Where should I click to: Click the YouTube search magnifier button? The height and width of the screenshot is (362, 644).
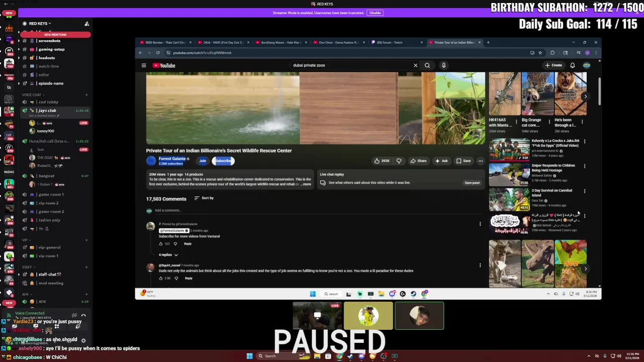427,65
